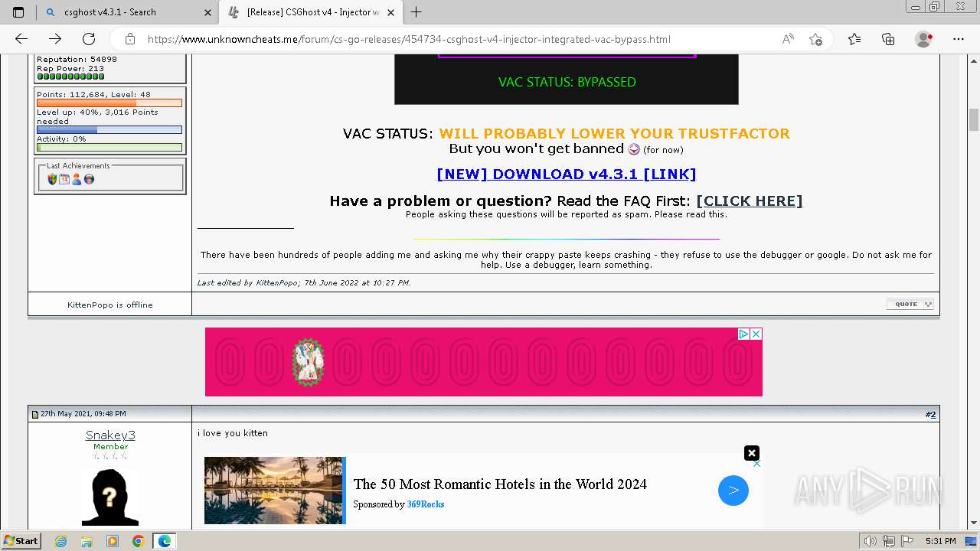Click the address bar URL
The width and height of the screenshot is (980, 551).
click(x=408, y=39)
